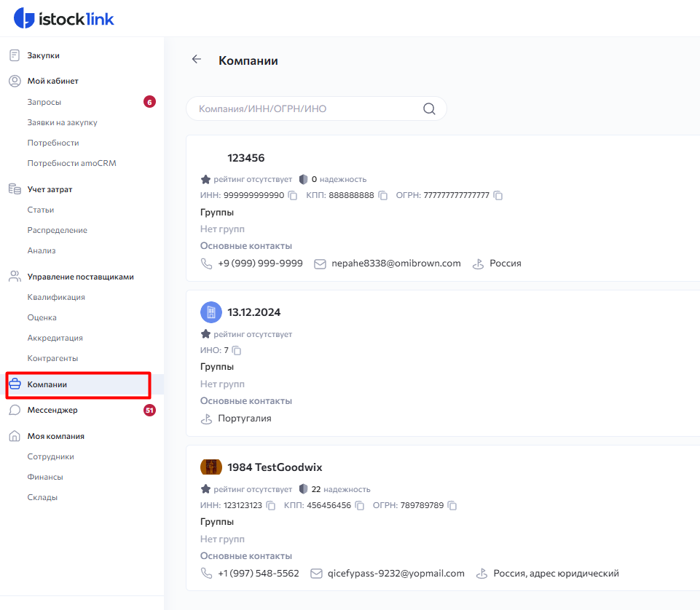This screenshot has width=700, height=610.
Task: Click email nepahe8338@omibrown.com
Action: 396,264
